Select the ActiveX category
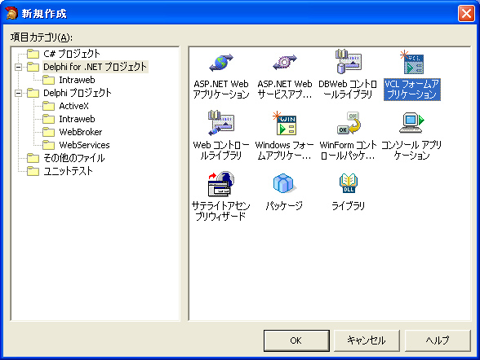This screenshot has width=480, height=360. (x=74, y=106)
